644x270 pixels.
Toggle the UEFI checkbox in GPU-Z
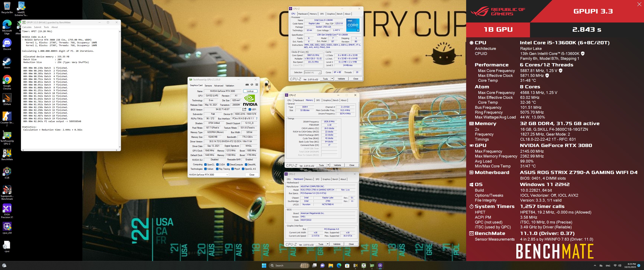(250, 109)
